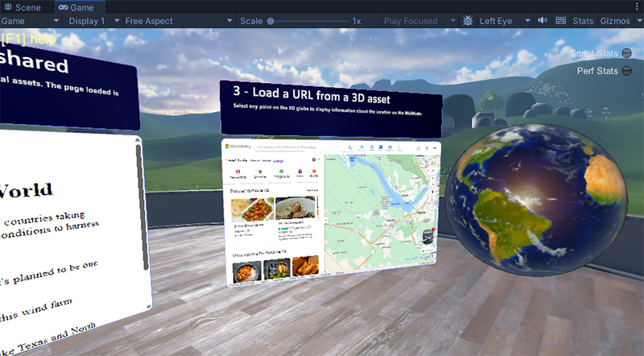
Task: Select the Restaurants category icon
Action: pos(237,172)
